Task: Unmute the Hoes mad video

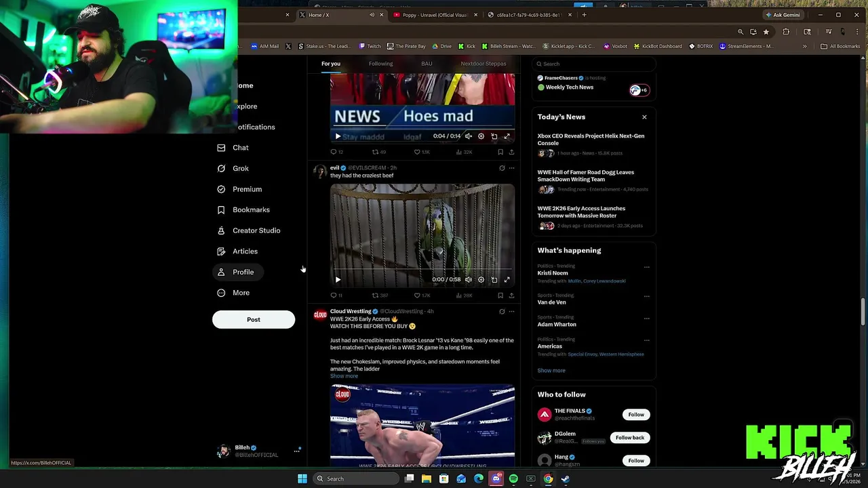Action: [x=468, y=136]
